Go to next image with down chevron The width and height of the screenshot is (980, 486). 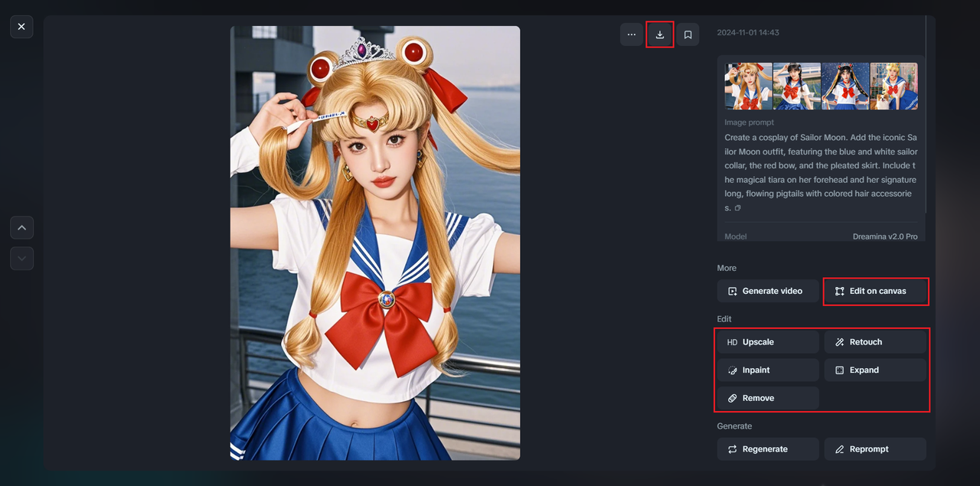point(21,259)
